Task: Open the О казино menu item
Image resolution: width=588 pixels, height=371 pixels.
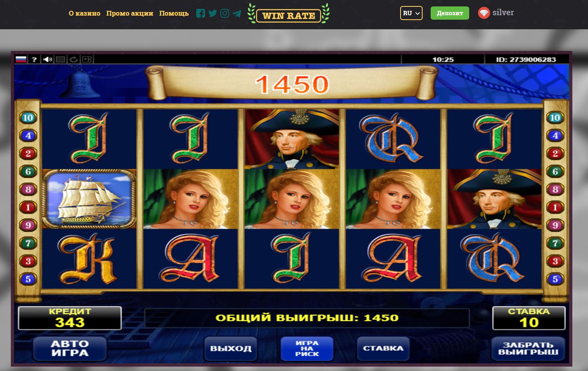Action: click(85, 13)
